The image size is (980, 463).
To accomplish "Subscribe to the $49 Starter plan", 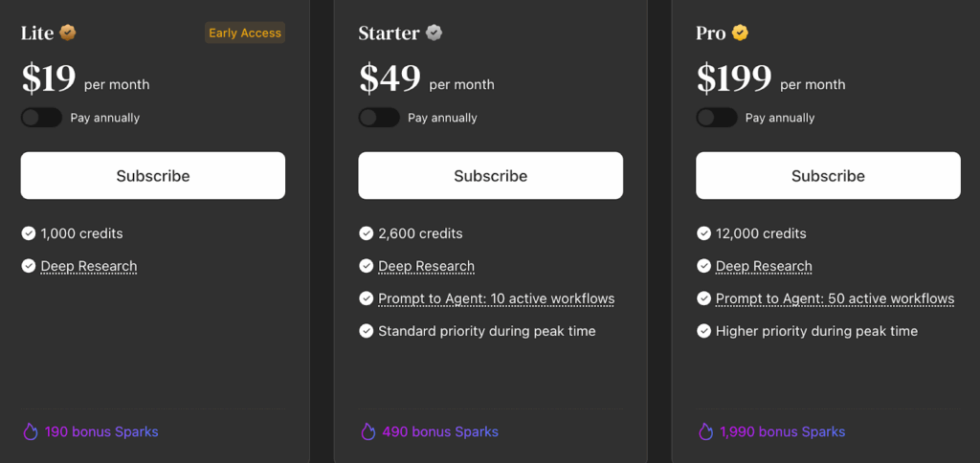I will pos(491,176).
